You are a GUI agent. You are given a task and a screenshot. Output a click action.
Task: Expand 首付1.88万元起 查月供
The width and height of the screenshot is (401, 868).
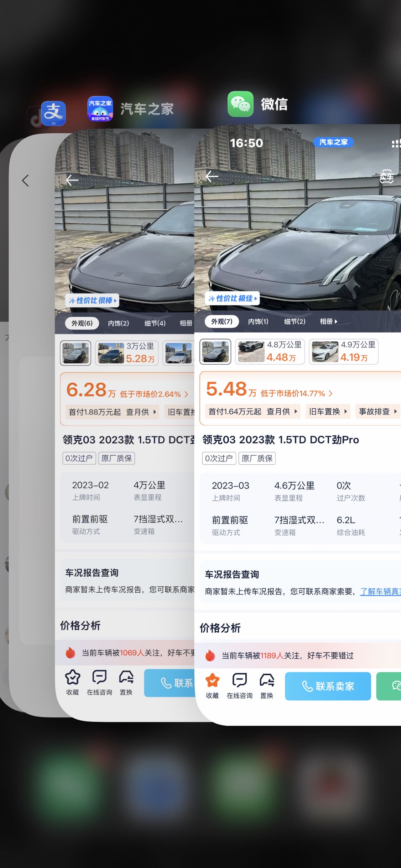pyautogui.click(x=112, y=412)
